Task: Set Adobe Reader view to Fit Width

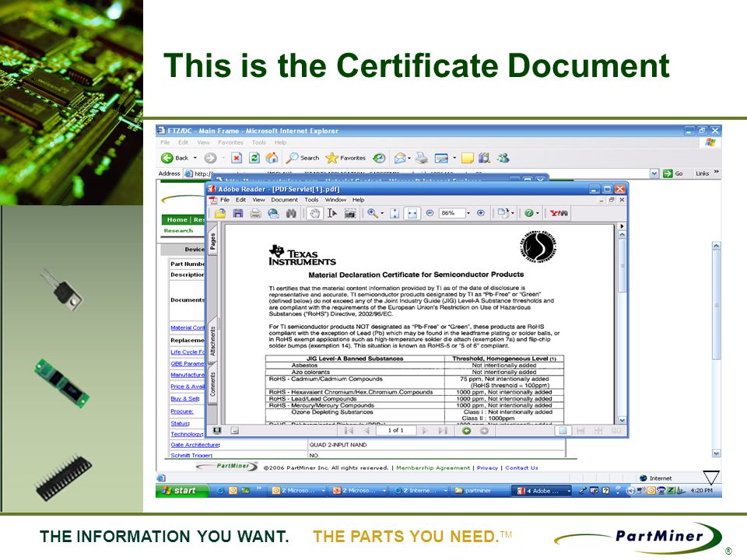Action: tap(412, 213)
